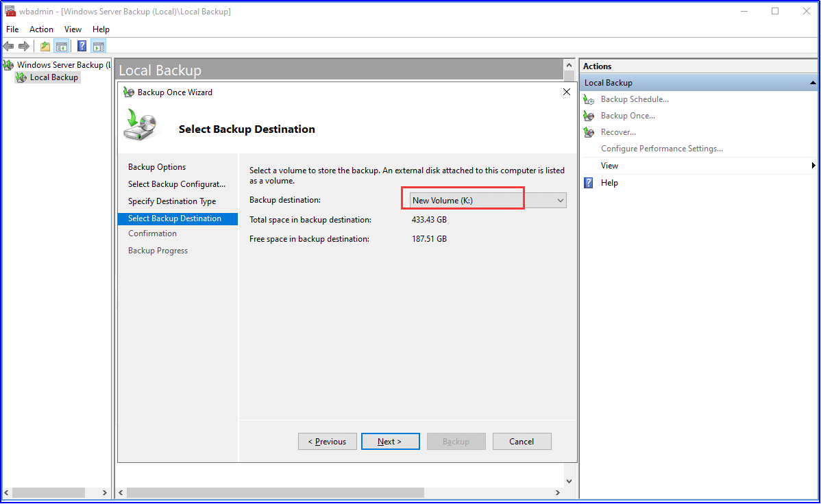Select Local Backup in the console tree
This screenshot has height=504, width=821.
54,77
